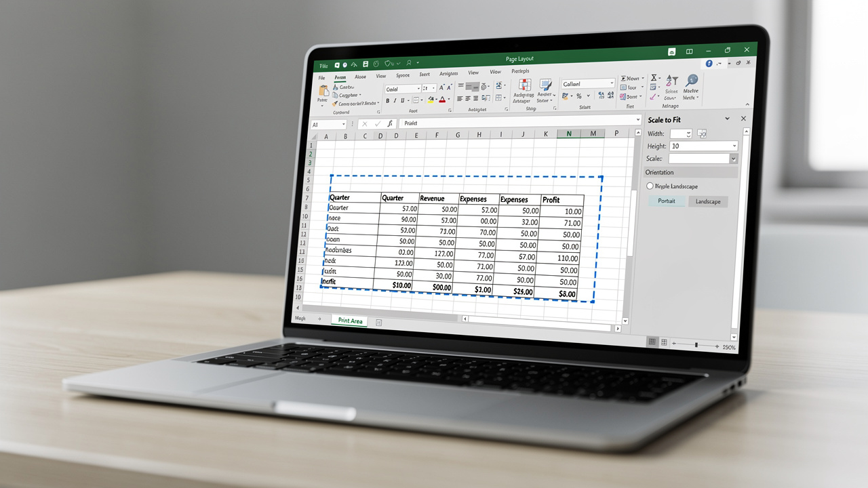The width and height of the screenshot is (868, 488).
Task: Open the Height dropdown in Scale to Fit
Action: click(x=734, y=146)
